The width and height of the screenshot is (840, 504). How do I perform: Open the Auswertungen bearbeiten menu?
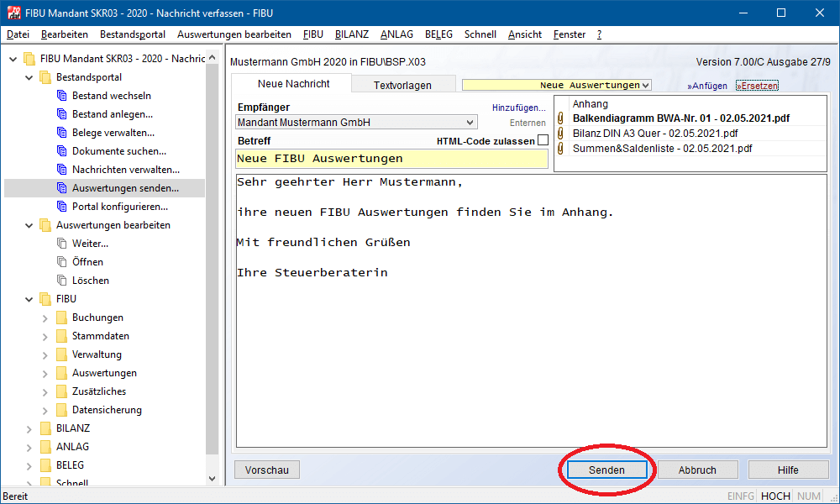234,34
